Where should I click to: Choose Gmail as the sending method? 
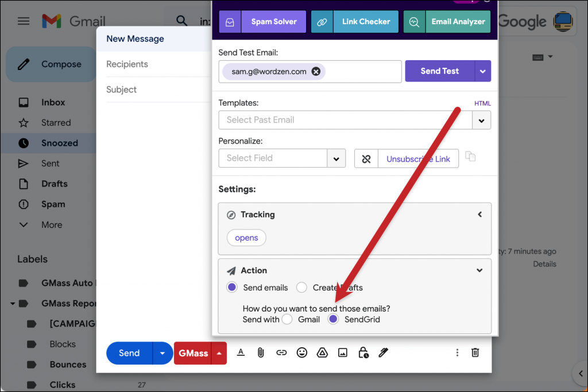point(287,319)
